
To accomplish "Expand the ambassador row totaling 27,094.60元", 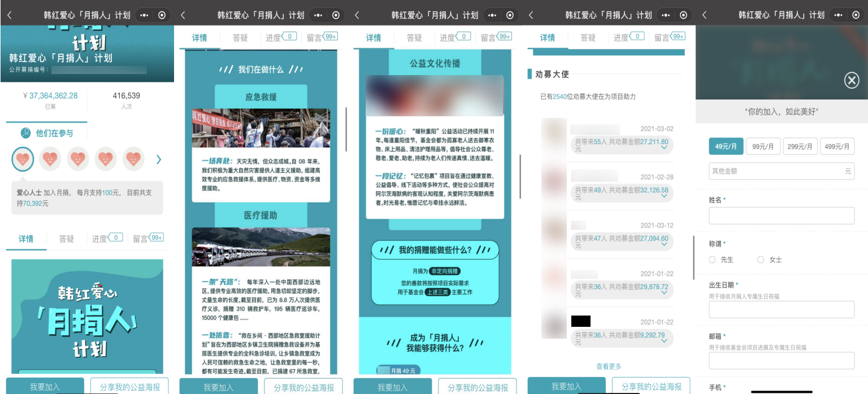I will point(664,244).
